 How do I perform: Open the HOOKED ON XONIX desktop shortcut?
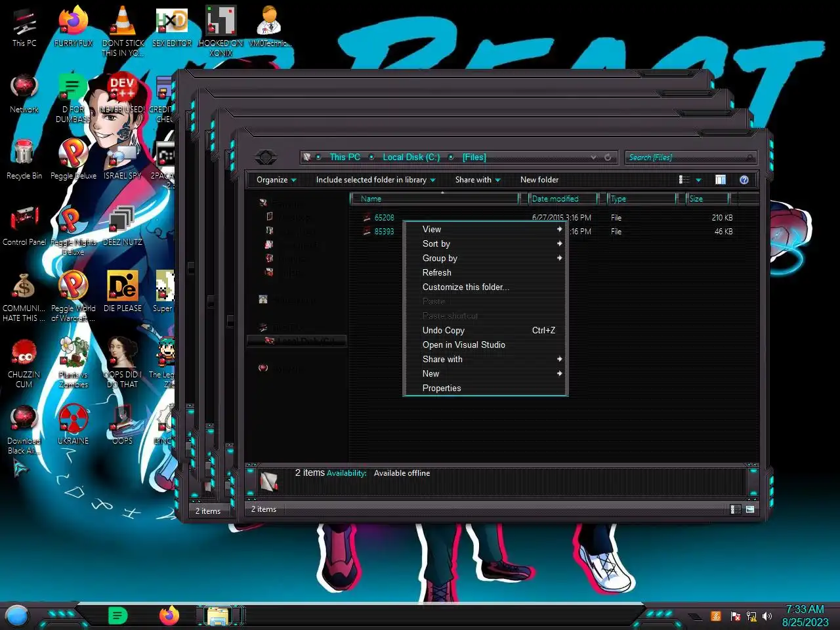click(220, 30)
